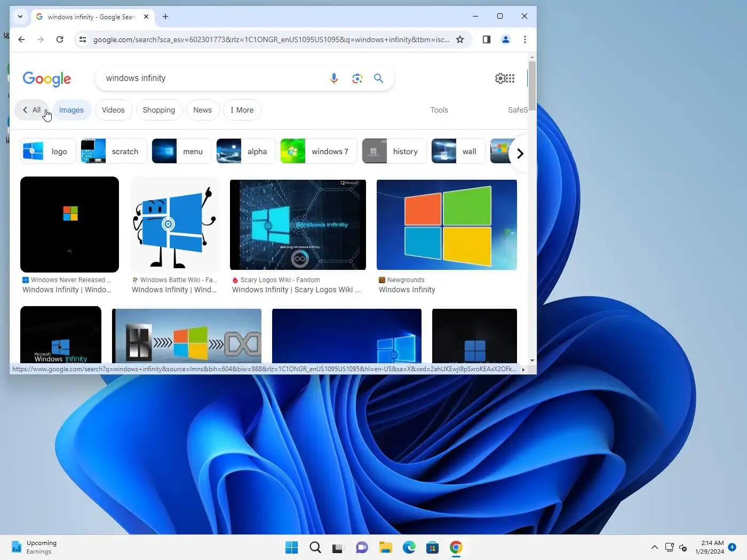Viewport: 747px width, 560px height.
Task: Open a new tab with plus button
Action: pyautogui.click(x=165, y=17)
